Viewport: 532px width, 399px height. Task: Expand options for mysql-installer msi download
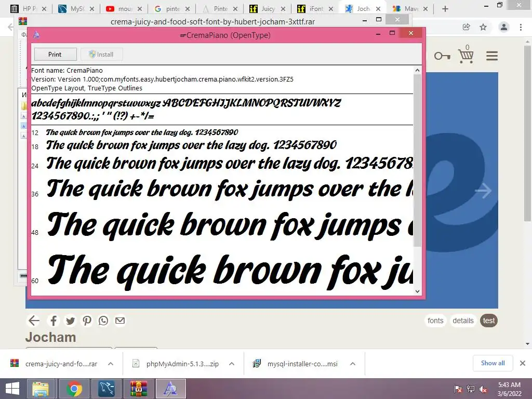click(353, 364)
